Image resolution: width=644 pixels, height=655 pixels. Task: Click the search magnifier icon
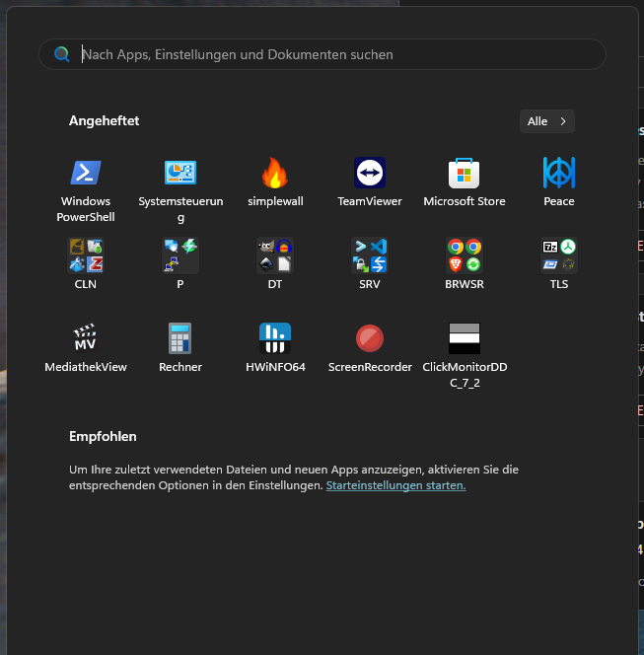pos(62,54)
